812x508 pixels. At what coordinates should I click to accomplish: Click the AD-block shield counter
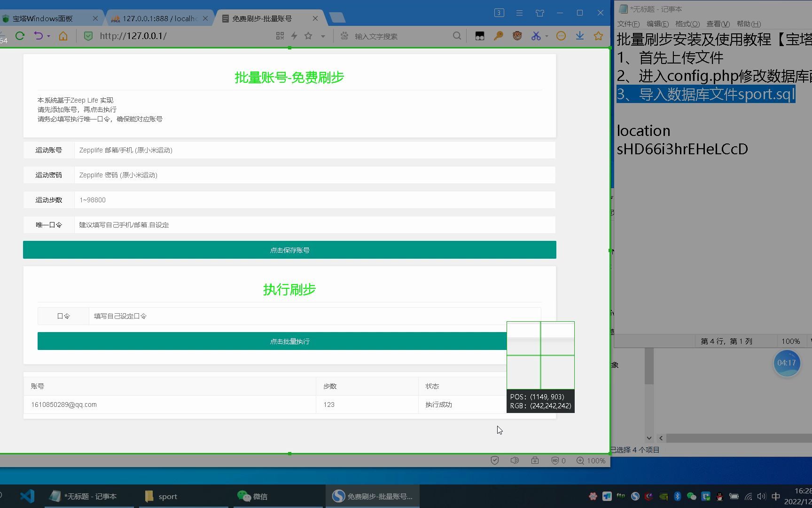point(558,460)
